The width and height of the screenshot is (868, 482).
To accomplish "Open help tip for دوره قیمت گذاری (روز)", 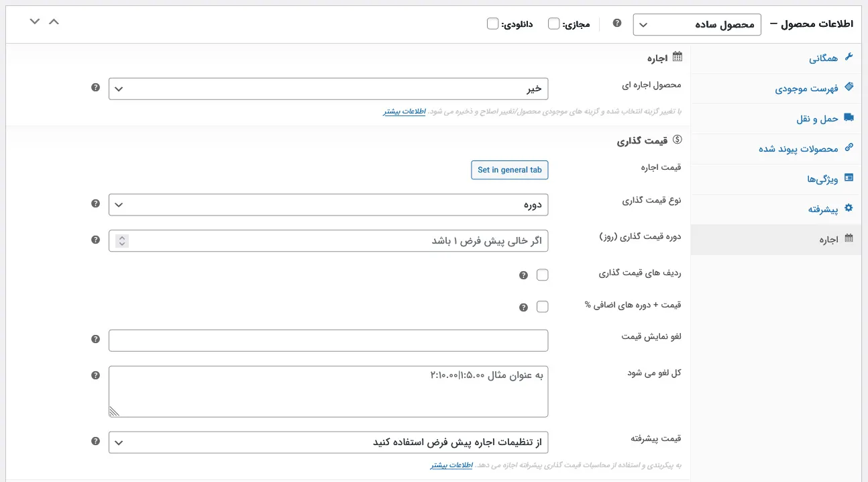I will [95, 240].
